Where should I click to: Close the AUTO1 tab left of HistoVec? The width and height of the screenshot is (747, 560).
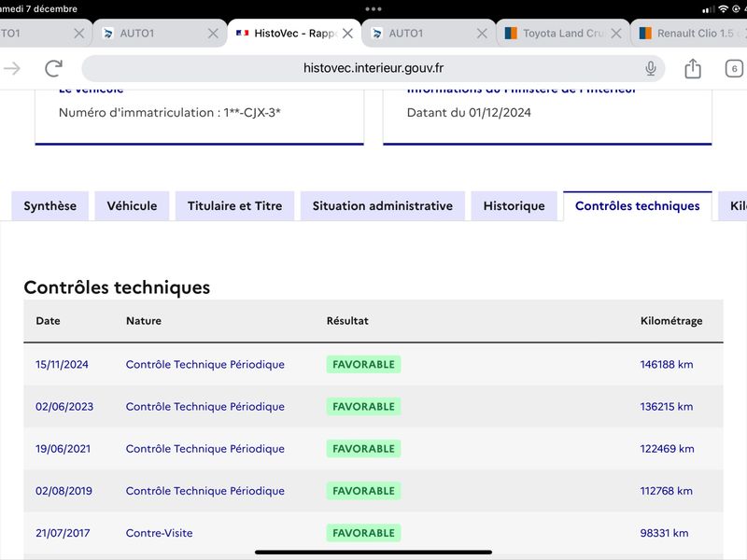(x=213, y=34)
